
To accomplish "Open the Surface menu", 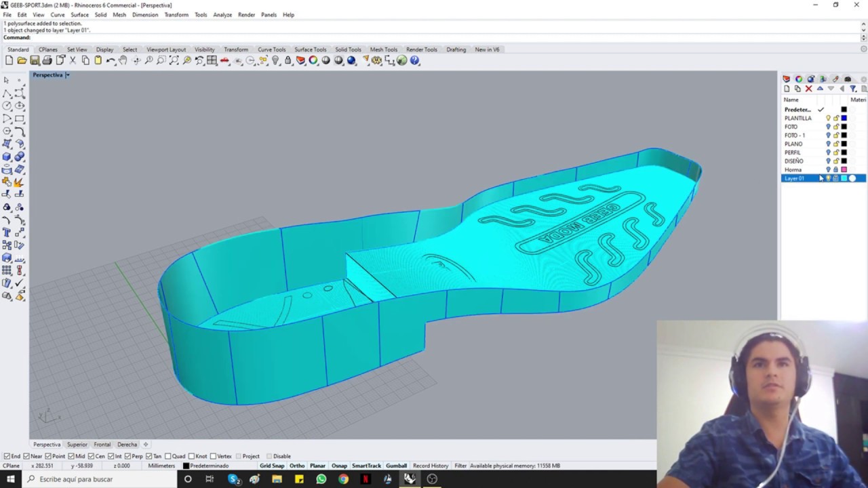I will click(79, 14).
